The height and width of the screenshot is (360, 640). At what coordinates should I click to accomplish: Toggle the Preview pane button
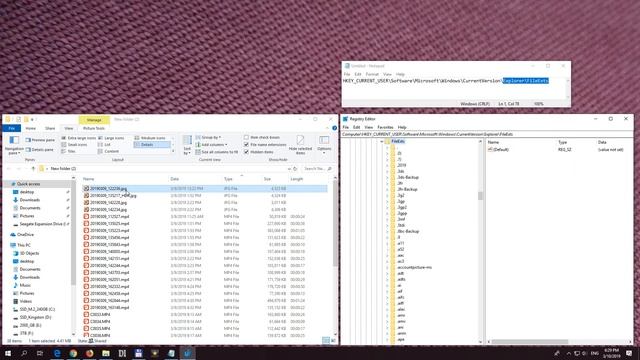pyautogui.click(x=40, y=140)
